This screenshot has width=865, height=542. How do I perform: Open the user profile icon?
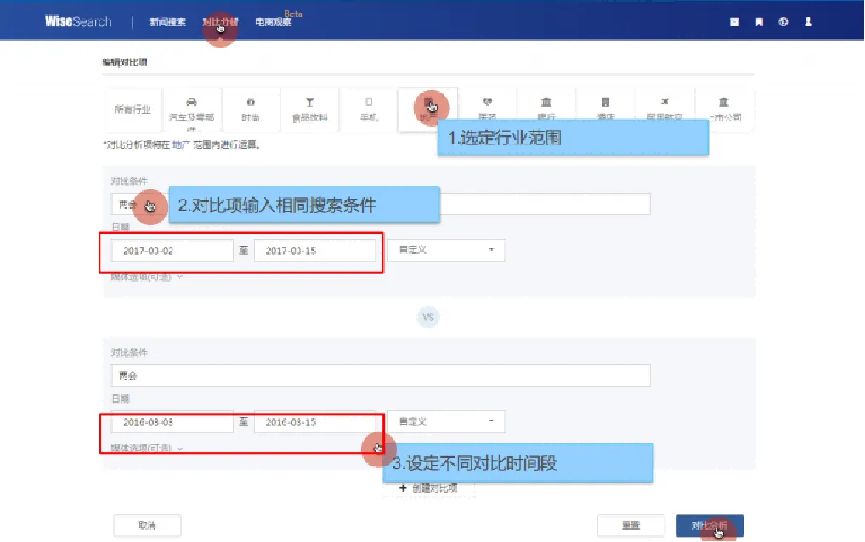pos(808,21)
